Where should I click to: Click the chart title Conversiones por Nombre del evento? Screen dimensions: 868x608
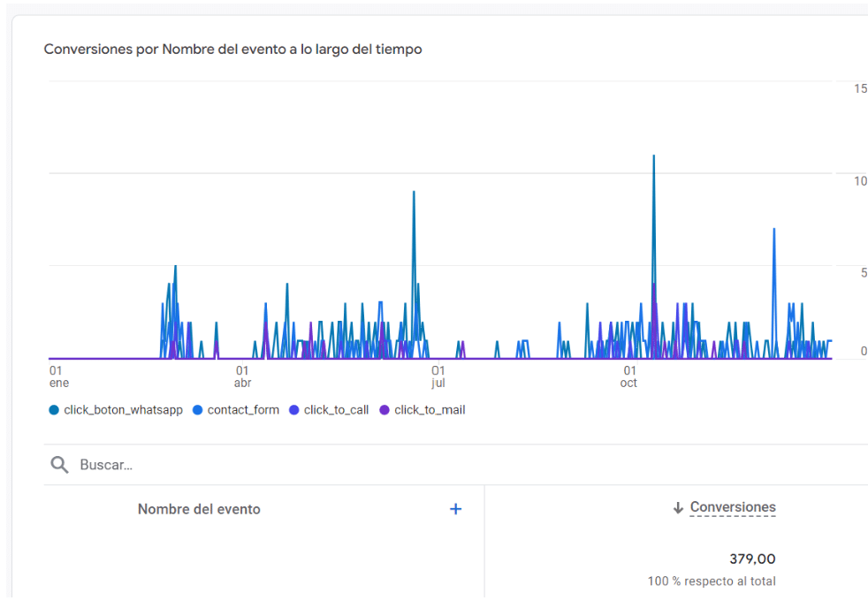pos(232,49)
